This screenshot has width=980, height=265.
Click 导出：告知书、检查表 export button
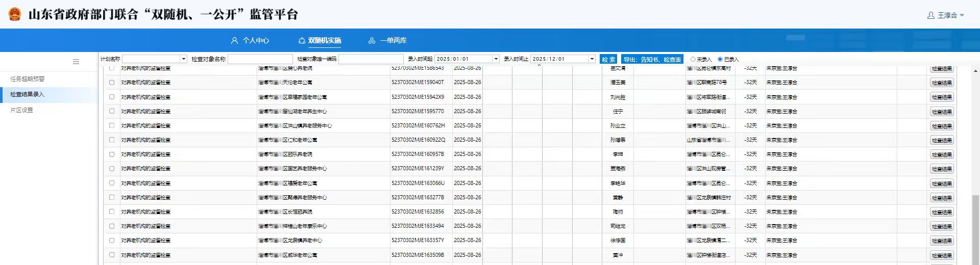coord(652,59)
